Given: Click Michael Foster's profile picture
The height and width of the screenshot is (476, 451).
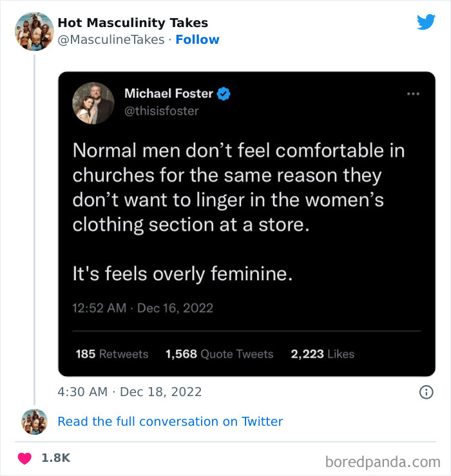Looking at the screenshot, I should (x=93, y=103).
